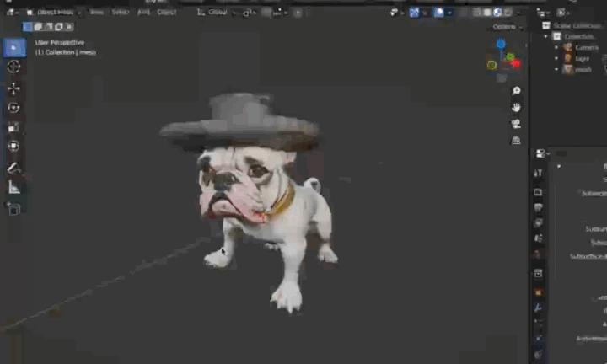Open the viewport overlays dropdown arrow
This screenshot has height=364, width=607.
449,13
